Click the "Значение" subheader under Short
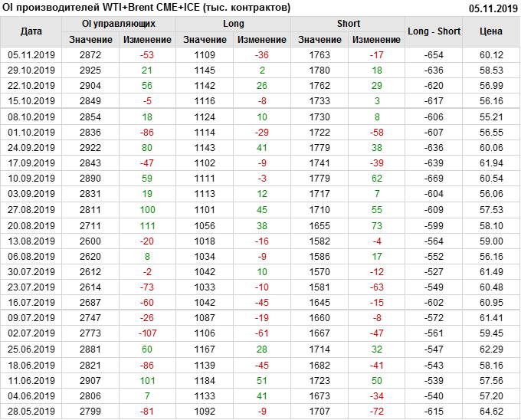The height and width of the screenshot is (420, 521). pos(319,39)
